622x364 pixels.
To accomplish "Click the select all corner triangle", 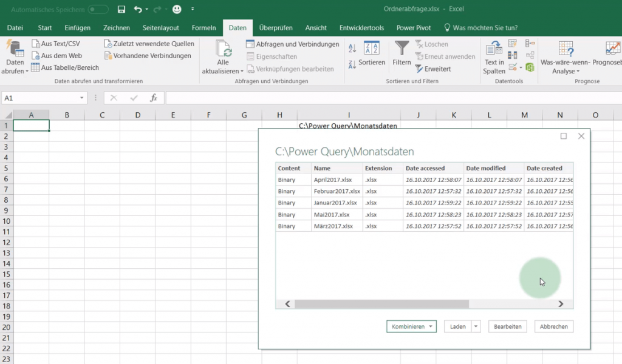I will click(8, 115).
